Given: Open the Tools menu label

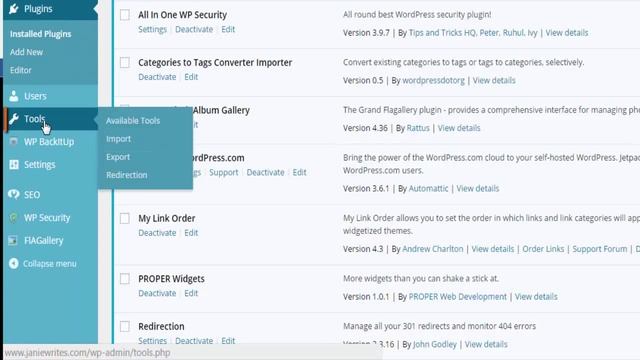Looking at the screenshot, I should [x=34, y=119].
